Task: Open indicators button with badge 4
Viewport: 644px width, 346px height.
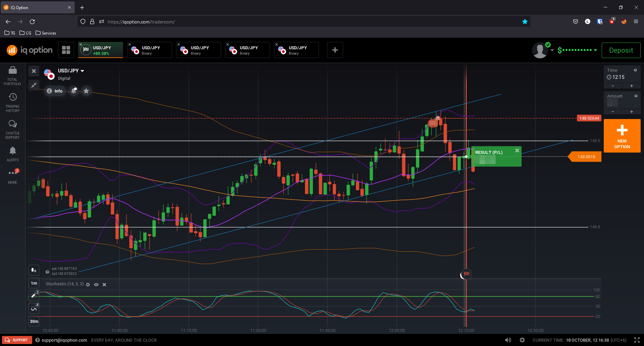Action: tap(34, 308)
